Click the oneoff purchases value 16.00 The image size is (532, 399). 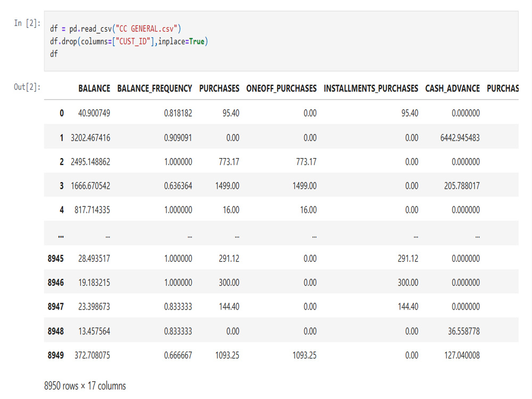pyautogui.click(x=309, y=210)
